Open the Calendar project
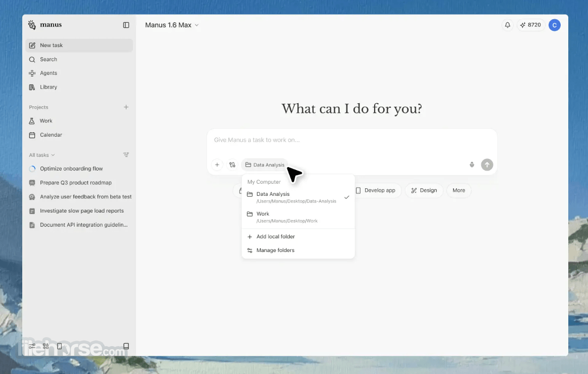588x374 pixels. coord(79,135)
